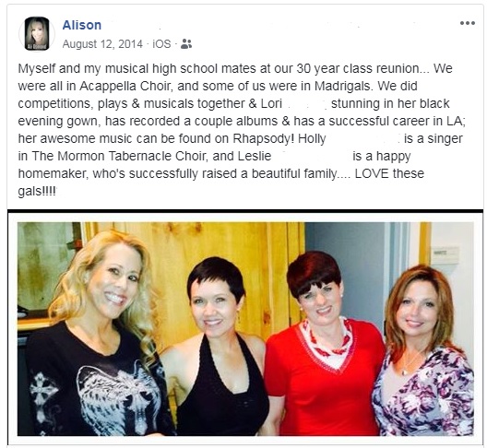Open the August 12, 2014 timestamp link
The height and width of the screenshot is (448, 487).
point(102,43)
